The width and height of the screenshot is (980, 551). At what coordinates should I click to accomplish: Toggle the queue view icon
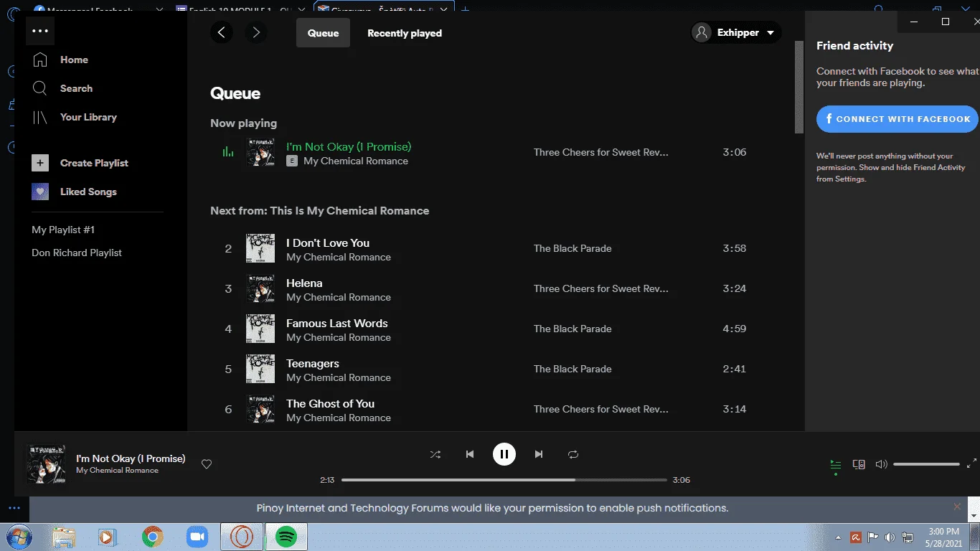tap(835, 464)
